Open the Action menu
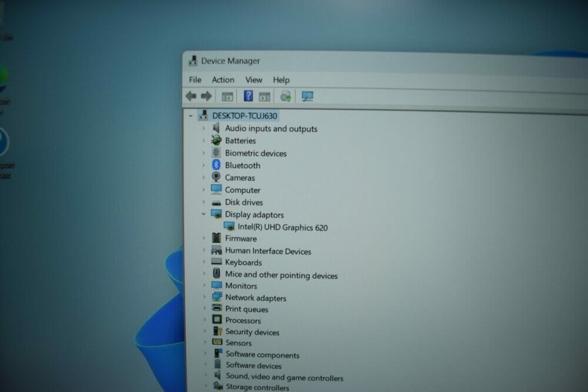Viewport: 588px width, 392px height. pyautogui.click(x=223, y=80)
